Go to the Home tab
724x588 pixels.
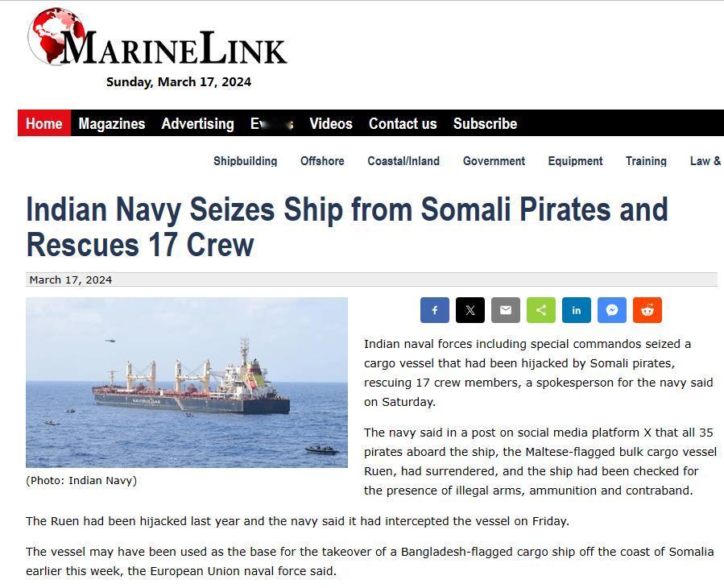43,123
